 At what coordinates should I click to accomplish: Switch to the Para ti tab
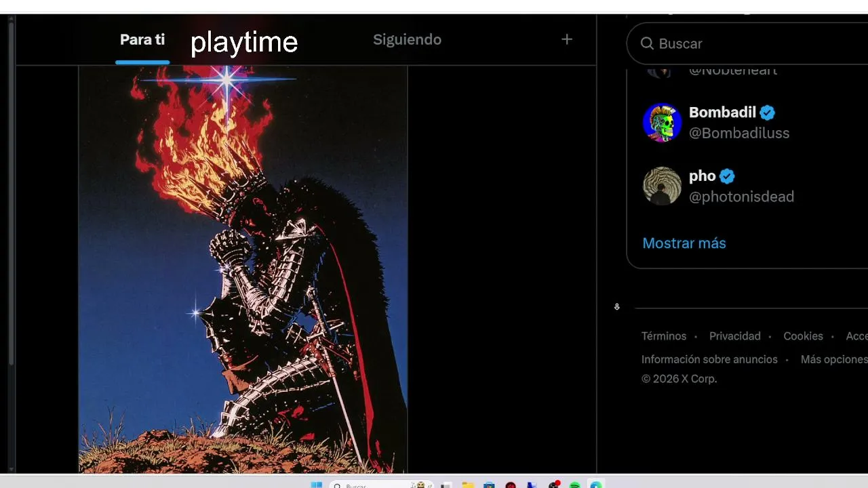(142, 39)
